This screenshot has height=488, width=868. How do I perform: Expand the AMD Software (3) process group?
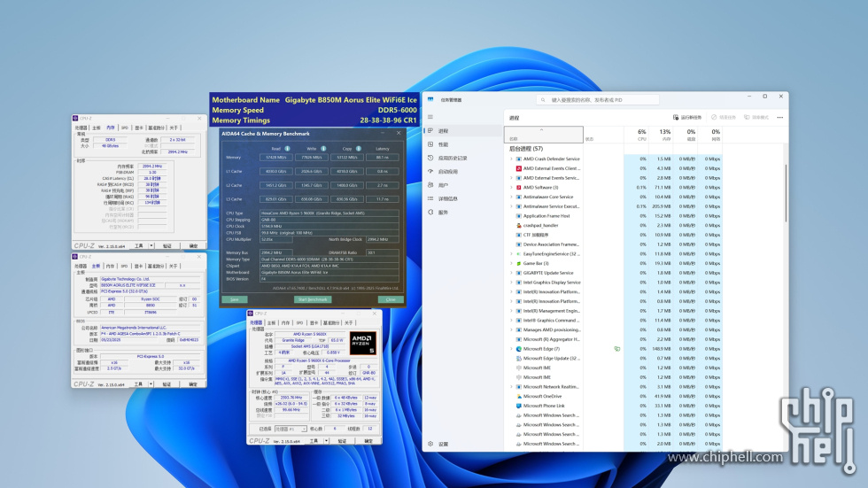pos(511,188)
